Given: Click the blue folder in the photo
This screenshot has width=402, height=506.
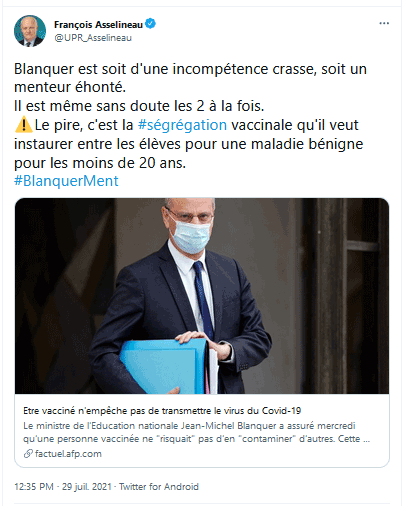Looking at the screenshot, I should [x=165, y=367].
